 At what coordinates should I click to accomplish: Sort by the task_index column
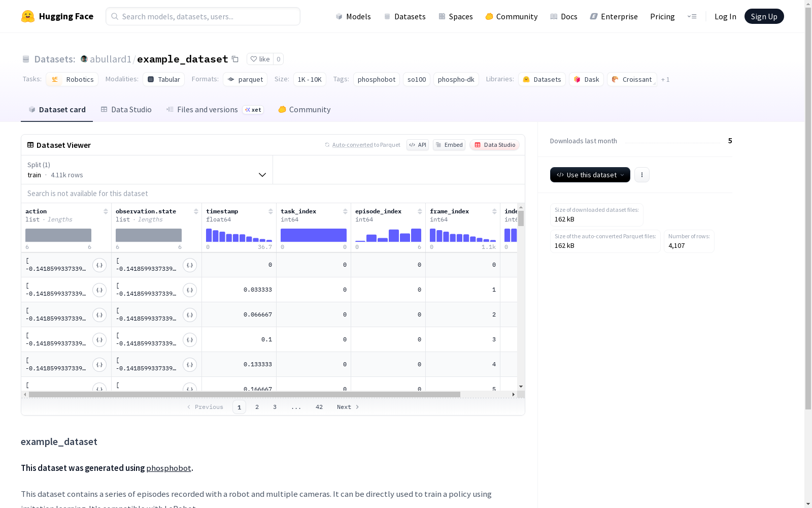345,211
